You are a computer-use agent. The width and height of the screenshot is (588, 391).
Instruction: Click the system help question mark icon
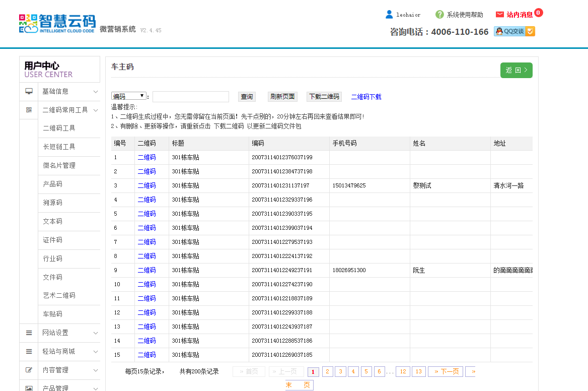point(439,15)
